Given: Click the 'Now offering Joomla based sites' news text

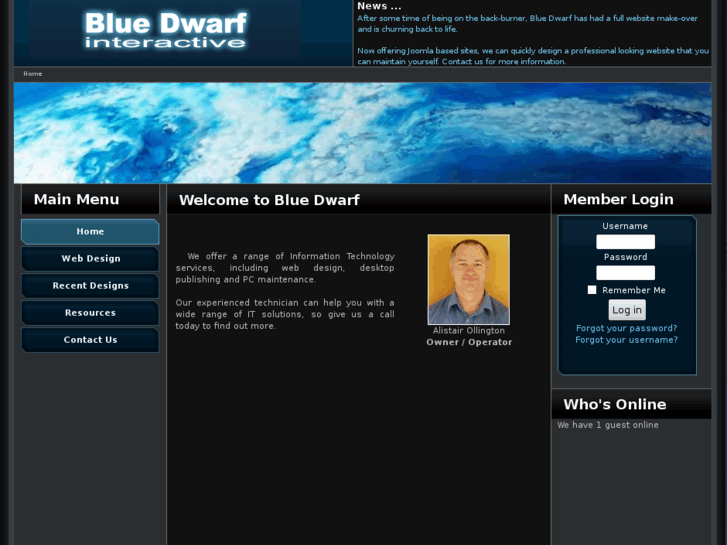Looking at the screenshot, I should pos(533,56).
